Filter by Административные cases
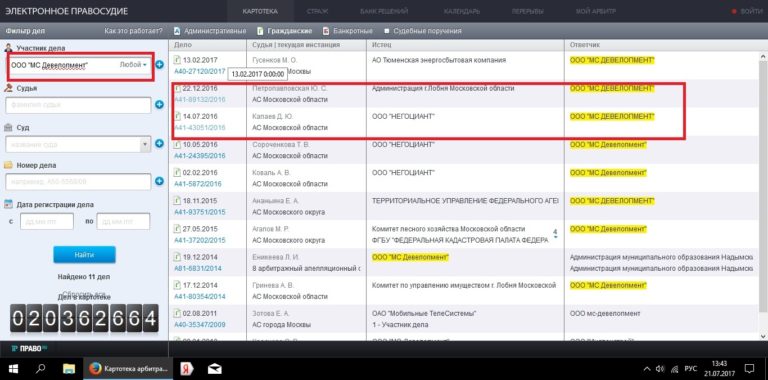 click(210, 31)
